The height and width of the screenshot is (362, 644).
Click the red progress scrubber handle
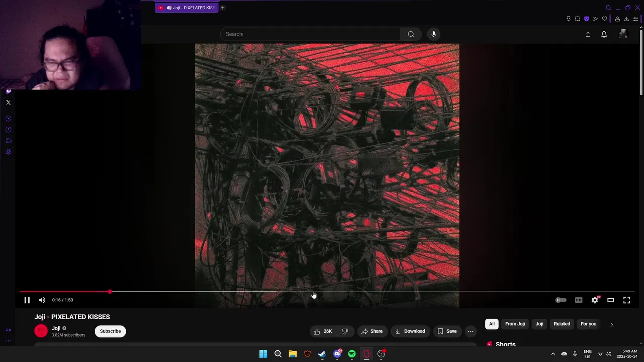point(110,292)
